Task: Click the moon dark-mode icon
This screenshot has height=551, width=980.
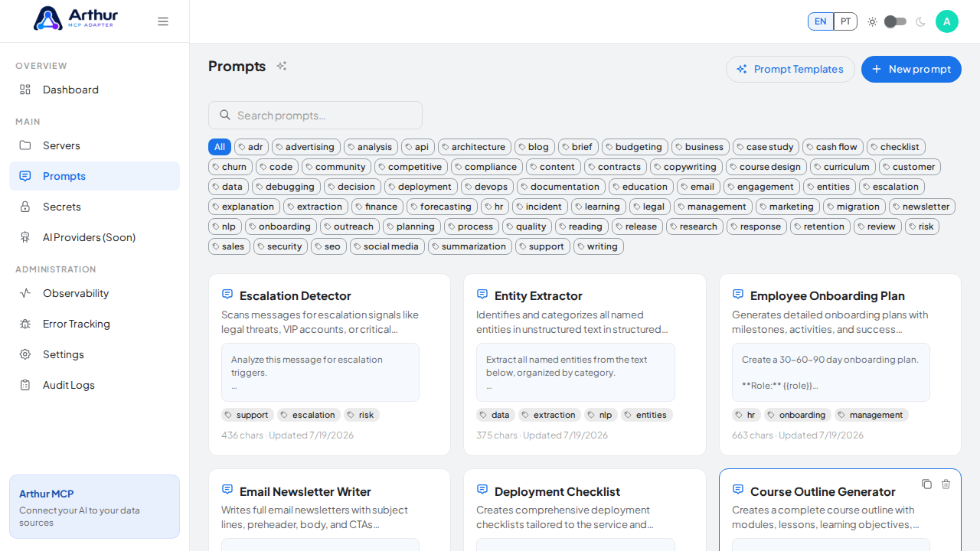Action: pos(920,21)
